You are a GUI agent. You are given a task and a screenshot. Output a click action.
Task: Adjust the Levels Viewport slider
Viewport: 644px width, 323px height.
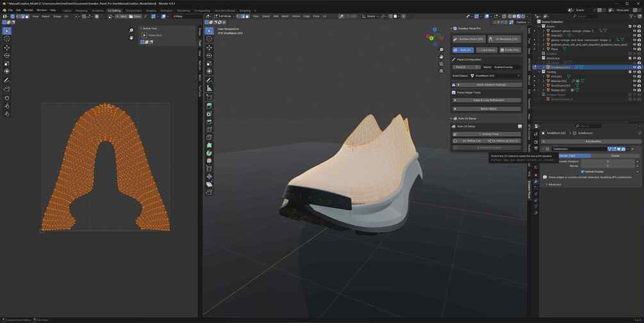pyautogui.click(x=609, y=161)
